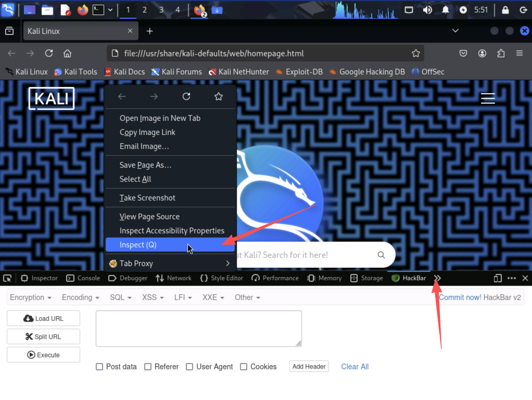Image resolution: width=532 pixels, height=400 pixels.
Task: Open the terminal launcher dropdown arrow
Action: pyautogui.click(x=110, y=10)
